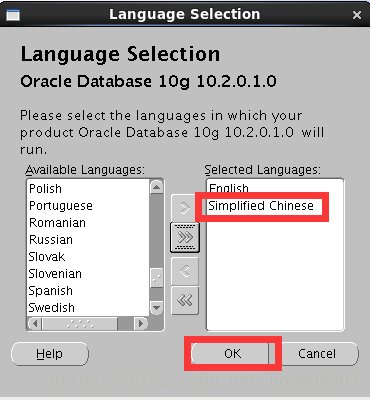Screen dimensions: 370x400
Task: Click the Help button
Action: tap(50, 354)
